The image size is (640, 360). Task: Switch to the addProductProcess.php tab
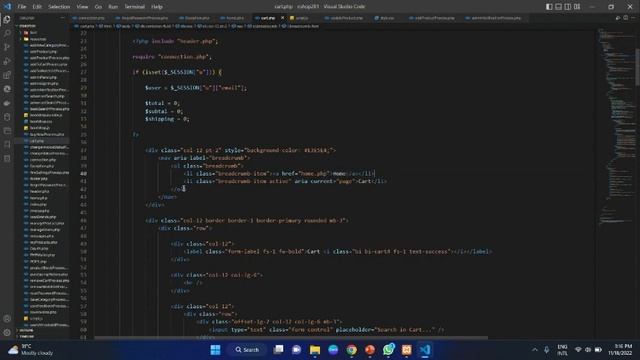[x=434, y=18]
